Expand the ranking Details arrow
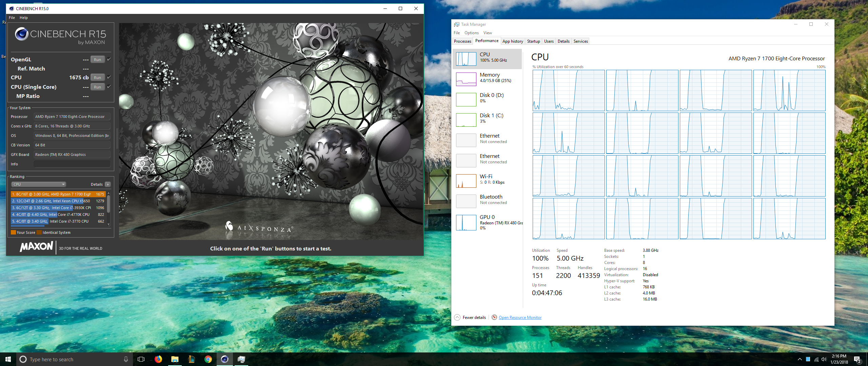The width and height of the screenshot is (868, 366). click(108, 184)
